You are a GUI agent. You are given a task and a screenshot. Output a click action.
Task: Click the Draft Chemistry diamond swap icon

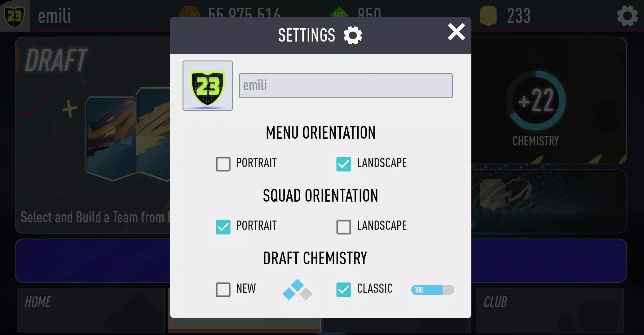pos(297,290)
